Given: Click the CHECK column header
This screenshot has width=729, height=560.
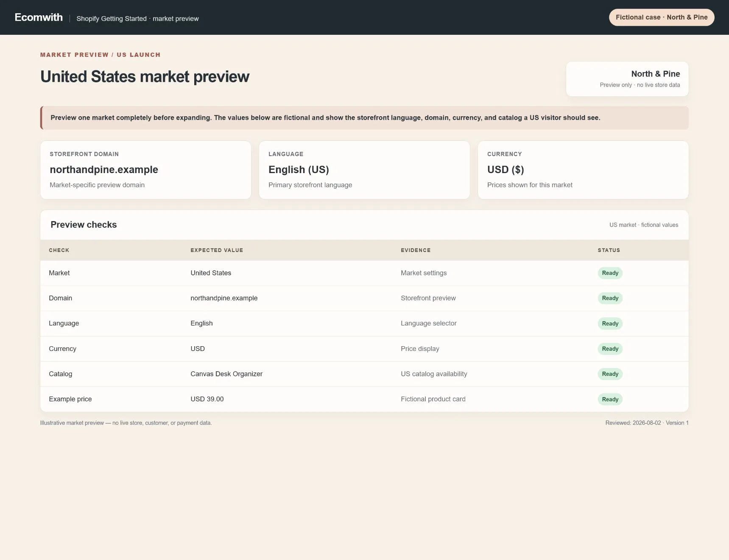Looking at the screenshot, I should (x=59, y=250).
